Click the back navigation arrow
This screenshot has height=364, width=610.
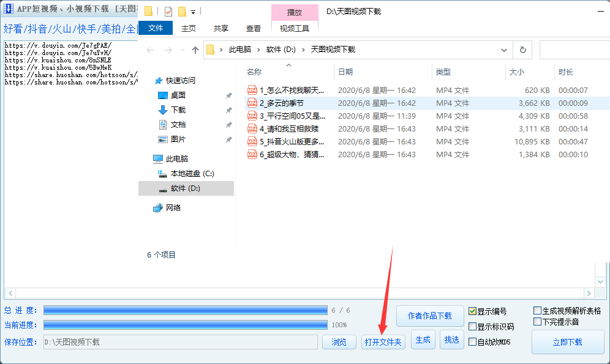point(151,50)
